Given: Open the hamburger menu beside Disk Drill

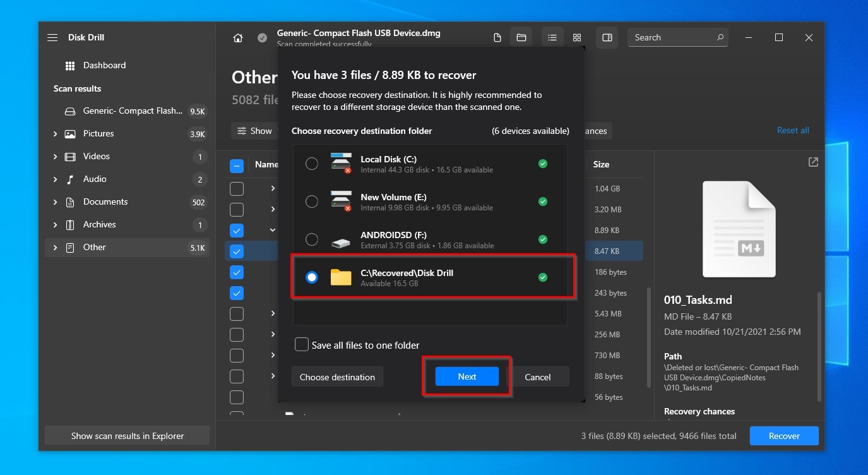Looking at the screenshot, I should (52, 38).
